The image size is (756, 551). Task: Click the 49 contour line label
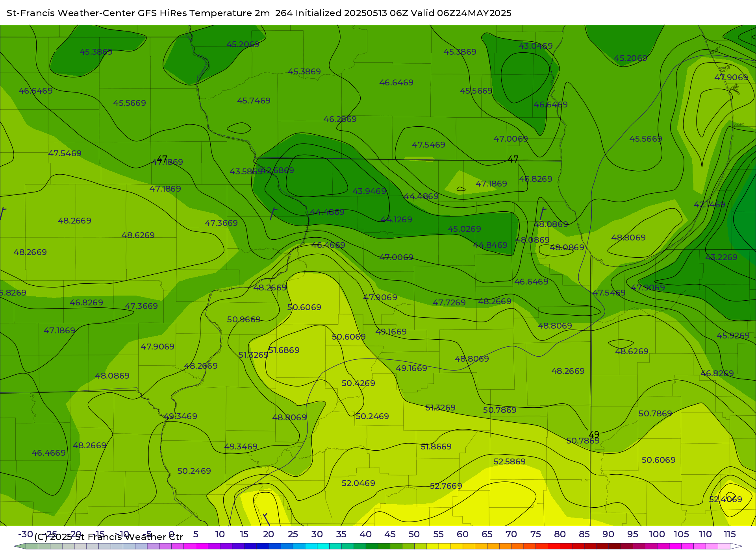point(594,435)
